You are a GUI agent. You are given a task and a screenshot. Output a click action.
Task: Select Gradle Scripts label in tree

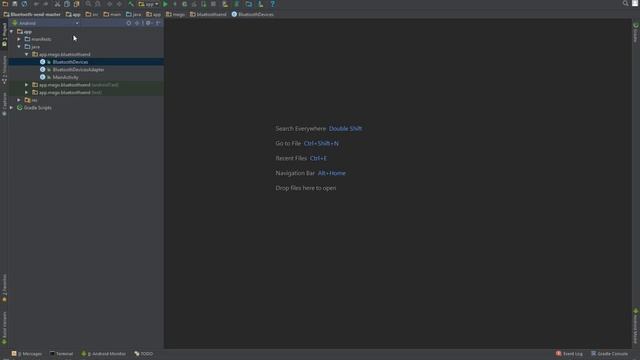click(x=38, y=108)
